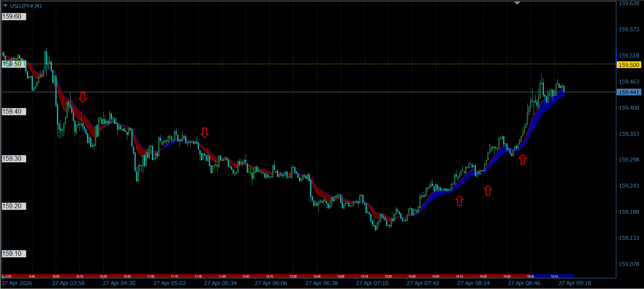Image resolution: width=644 pixels, height=289 pixels.
Task: Click the 159.298 value on price scale
Action: tap(629, 160)
